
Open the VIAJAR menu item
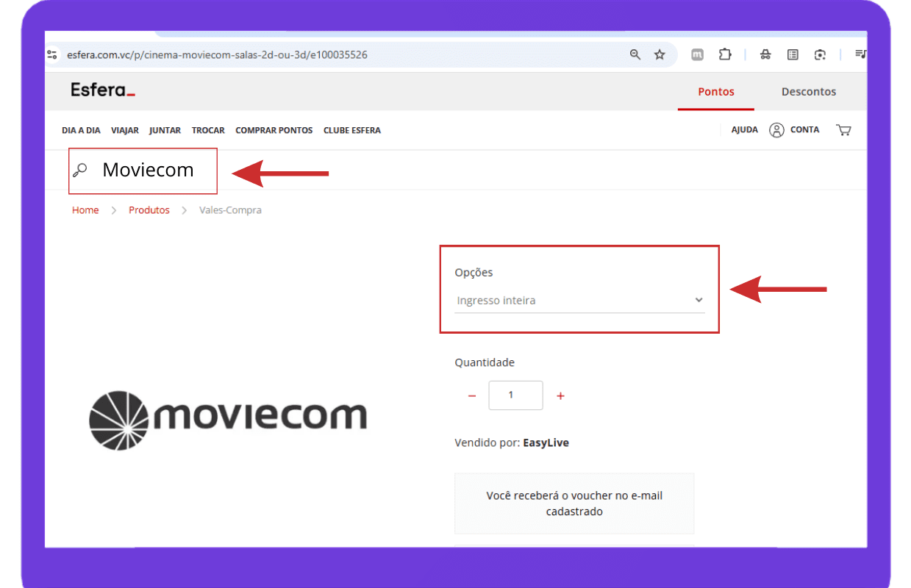[125, 130]
